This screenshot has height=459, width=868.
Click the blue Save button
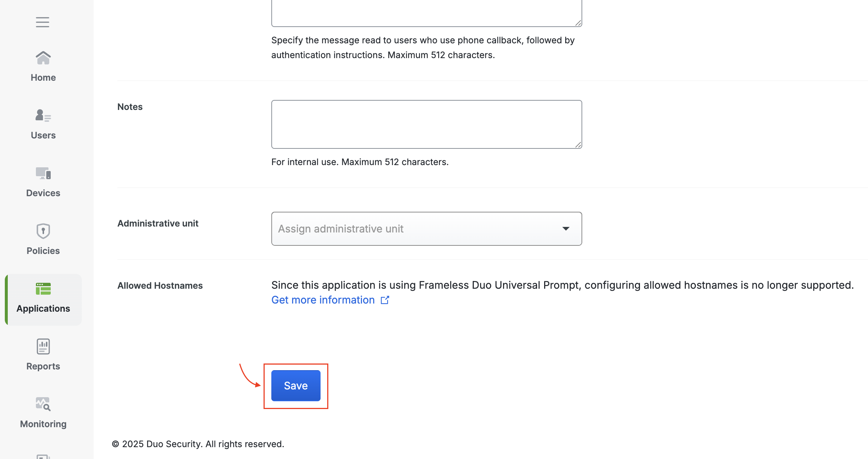click(296, 386)
